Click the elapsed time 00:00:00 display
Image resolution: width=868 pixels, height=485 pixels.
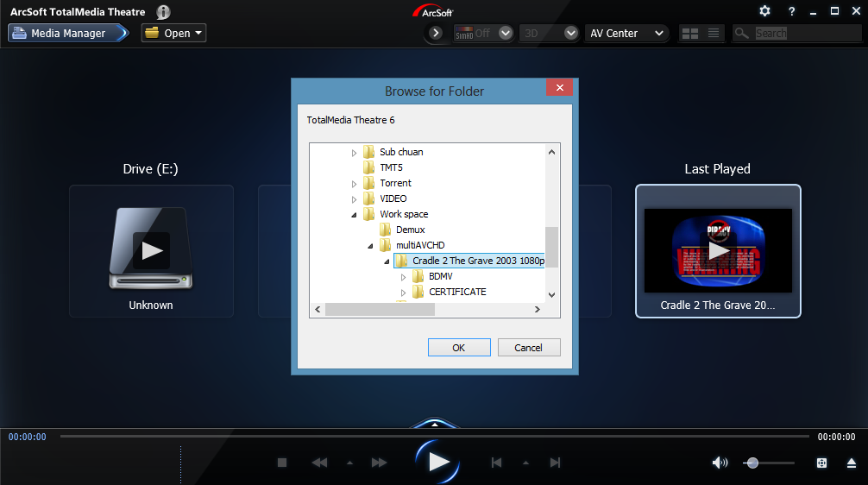27,437
